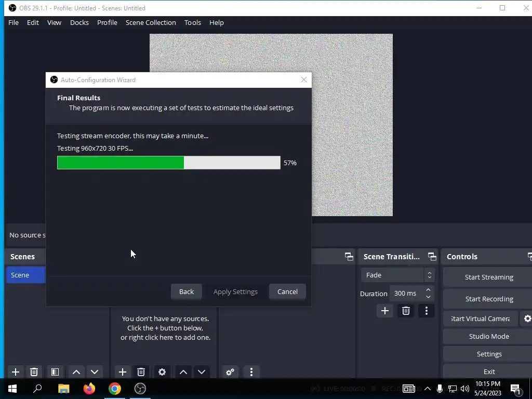
Task: Open microphone tray icon
Action: pyautogui.click(x=440, y=389)
